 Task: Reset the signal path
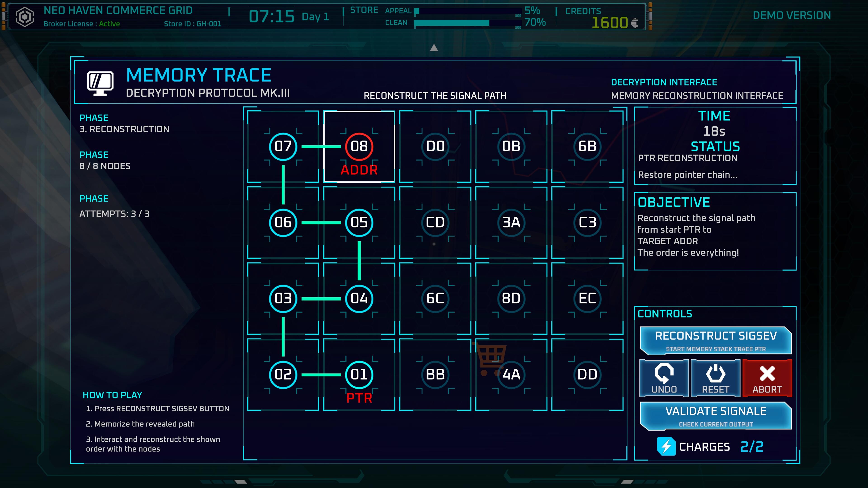(715, 378)
